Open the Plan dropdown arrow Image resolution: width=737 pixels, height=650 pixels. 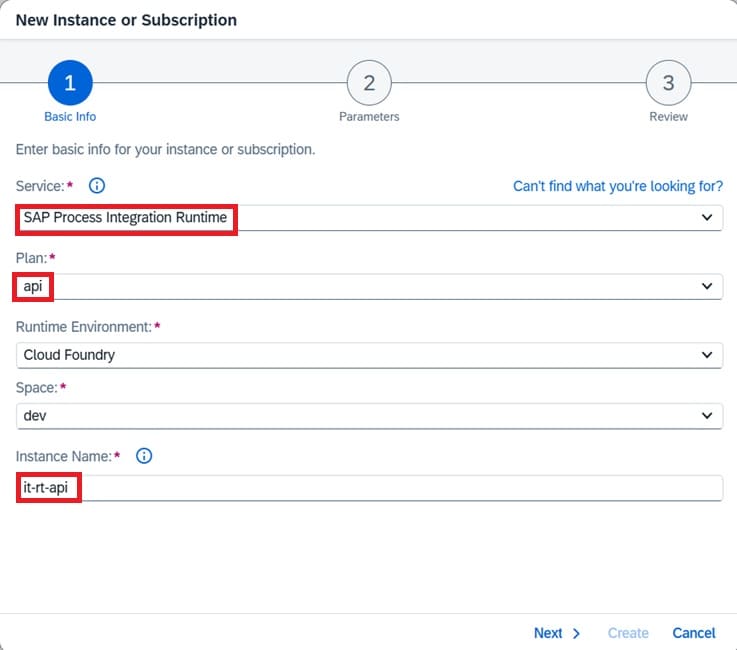707,286
